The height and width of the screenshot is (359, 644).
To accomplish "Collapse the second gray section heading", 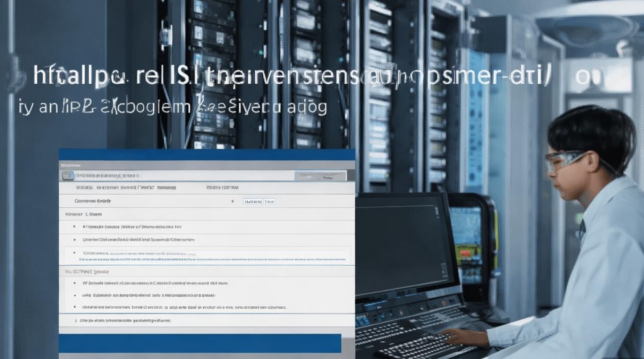I will pyautogui.click(x=87, y=271).
